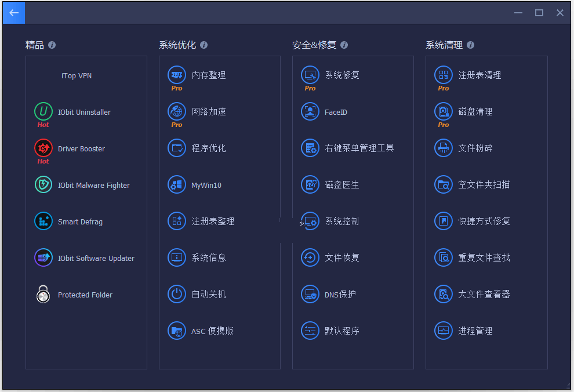Open 进程管理 icon
The width and height of the screenshot is (574, 392).
coord(444,331)
